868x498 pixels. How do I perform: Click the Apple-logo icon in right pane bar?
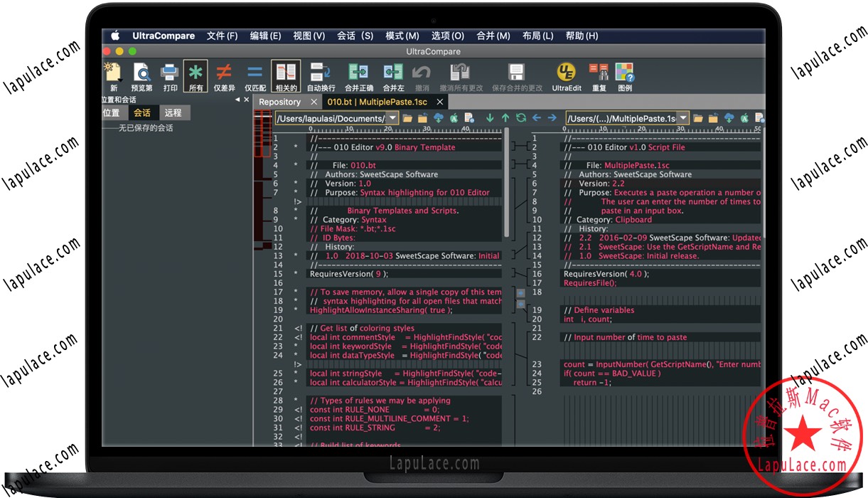pos(745,118)
